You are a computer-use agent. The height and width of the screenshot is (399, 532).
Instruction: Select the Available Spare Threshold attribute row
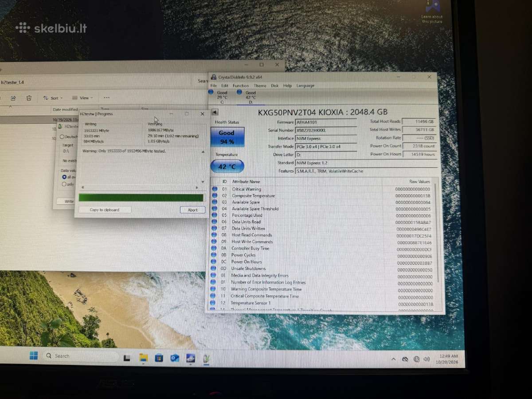click(x=322, y=209)
